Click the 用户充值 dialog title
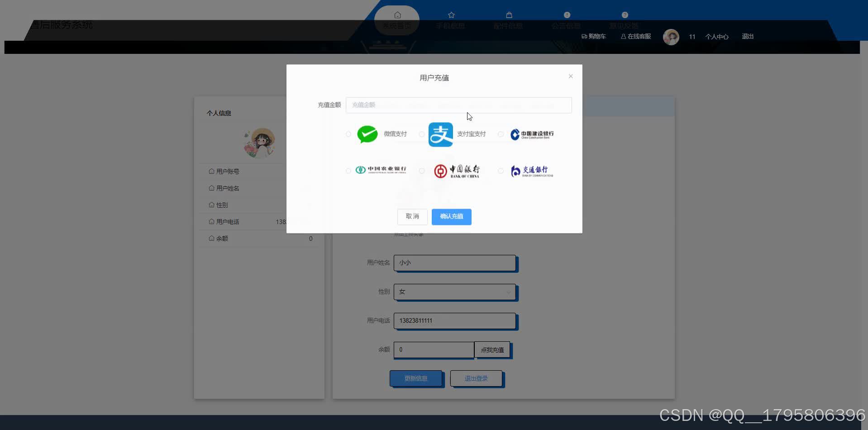Viewport: 868px width, 430px height. click(x=434, y=78)
